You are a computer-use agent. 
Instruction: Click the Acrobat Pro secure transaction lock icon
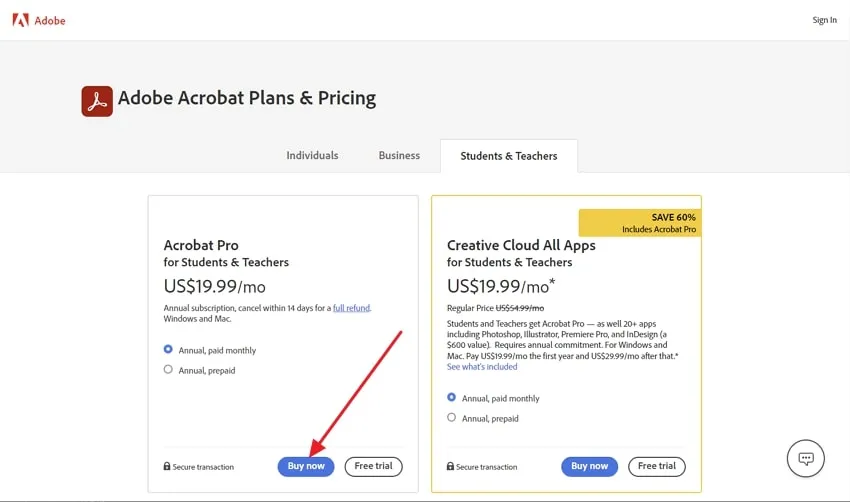(x=167, y=467)
